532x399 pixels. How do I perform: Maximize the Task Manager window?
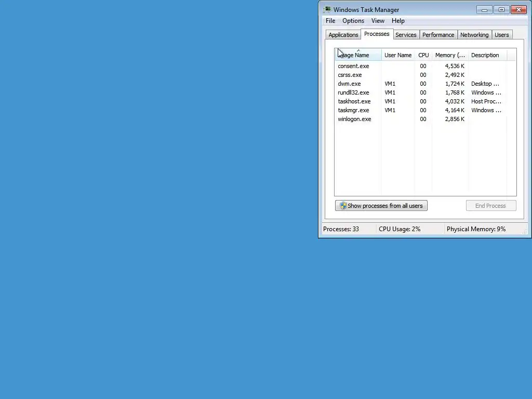point(501,10)
